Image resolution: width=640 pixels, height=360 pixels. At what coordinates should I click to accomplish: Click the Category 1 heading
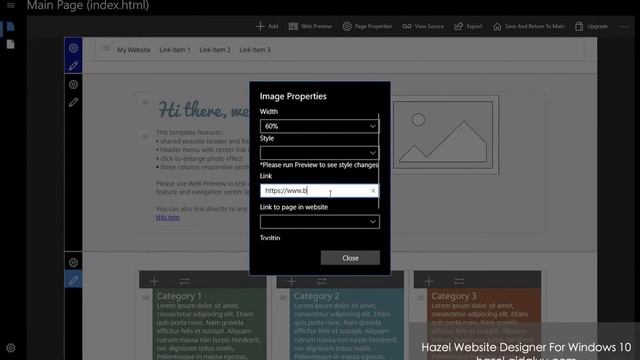click(x=179, y=296)
